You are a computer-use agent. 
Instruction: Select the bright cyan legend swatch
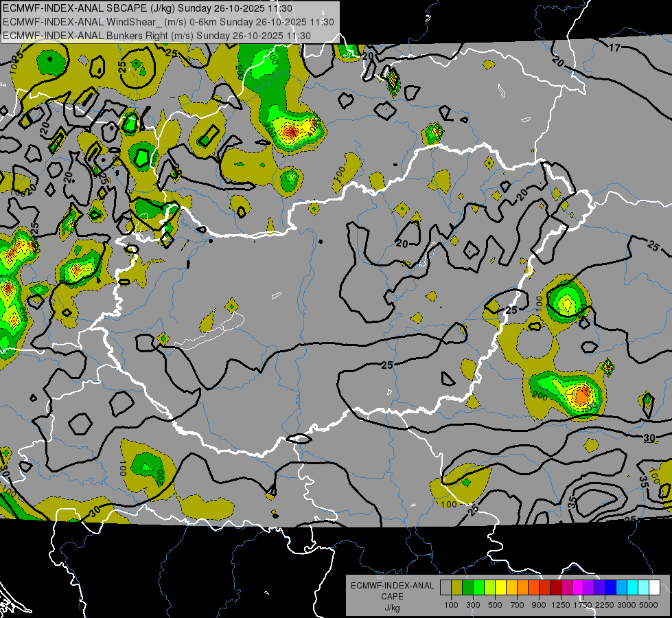click(633, 588)
